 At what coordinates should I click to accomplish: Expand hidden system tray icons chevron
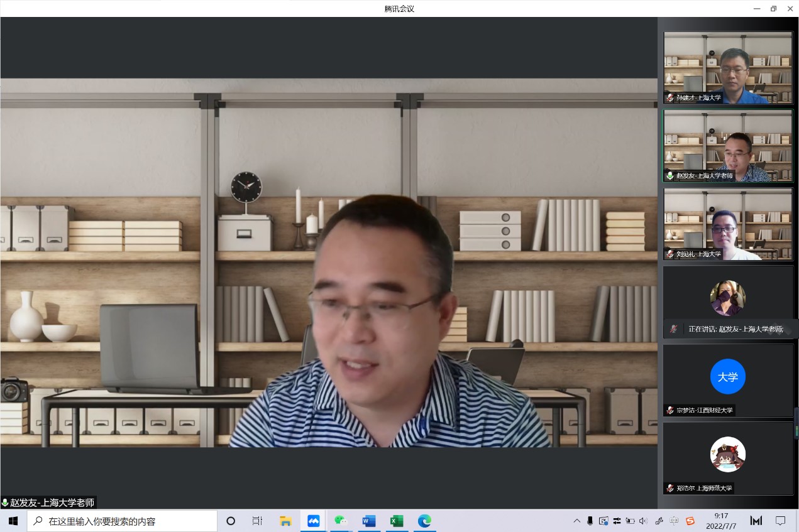pyautogui.click(x=576, y=521)
